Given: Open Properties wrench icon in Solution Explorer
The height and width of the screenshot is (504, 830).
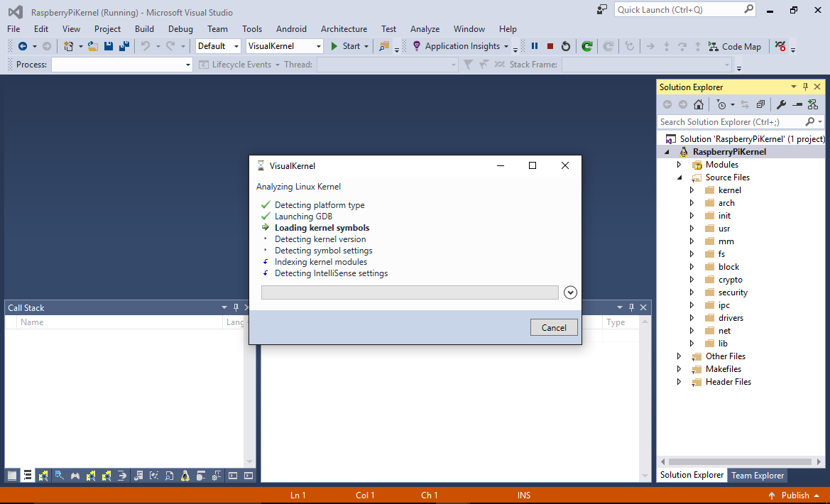Looking at the screenshot, I should coord(781,104).
